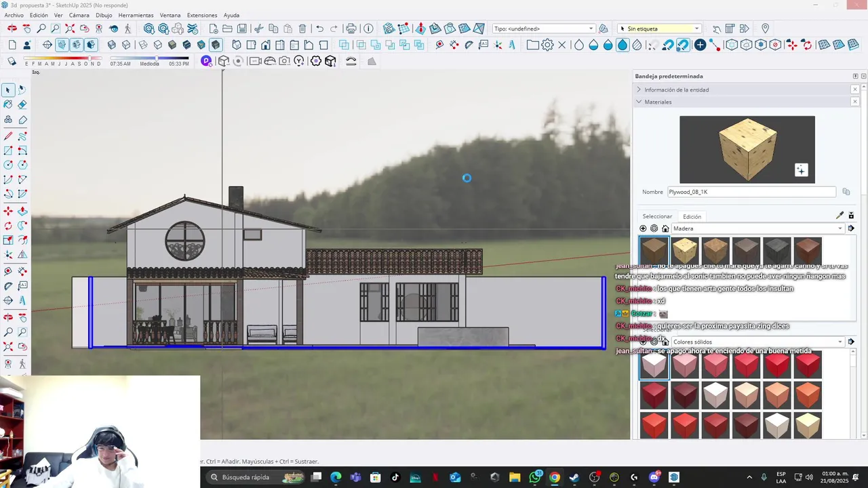Pick the Tape Measure tool

click(8, 271)
